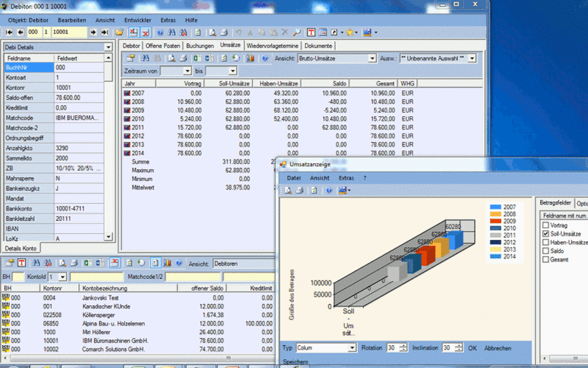588x368 pixels.
Task: Go to previous record arrow
Action: tap(20, 32)
